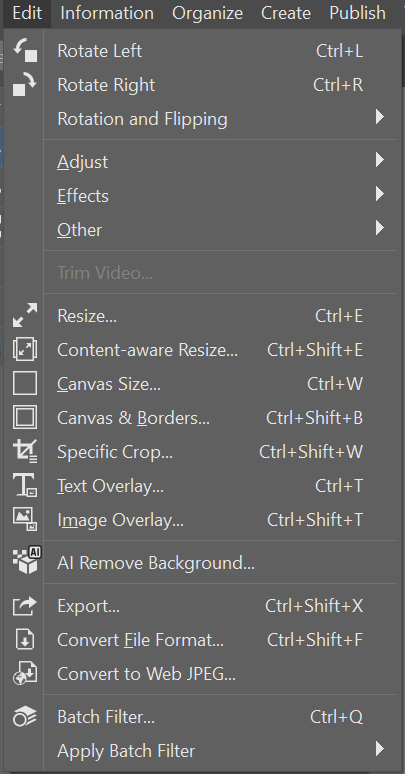Open the Organize menu

pos(207,13)
